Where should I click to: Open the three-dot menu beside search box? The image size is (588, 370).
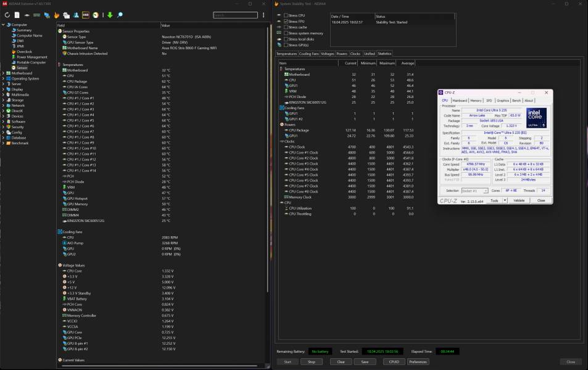click(263, 15)
